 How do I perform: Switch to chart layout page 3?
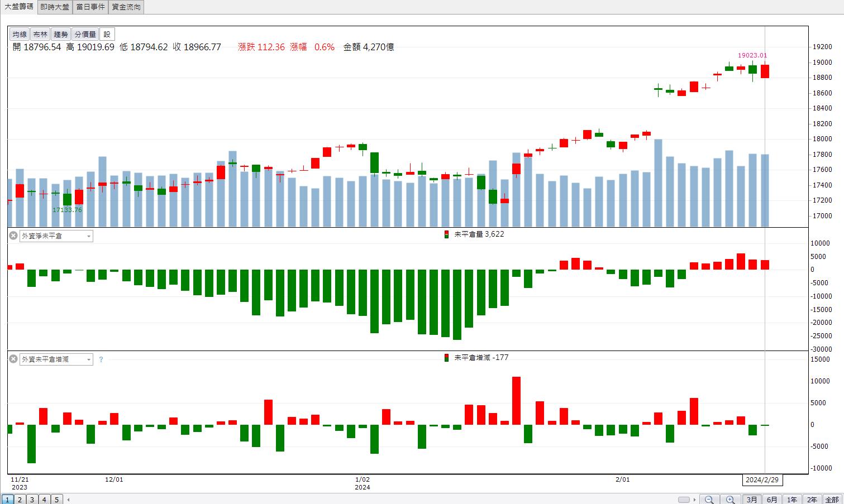point(32,500)
